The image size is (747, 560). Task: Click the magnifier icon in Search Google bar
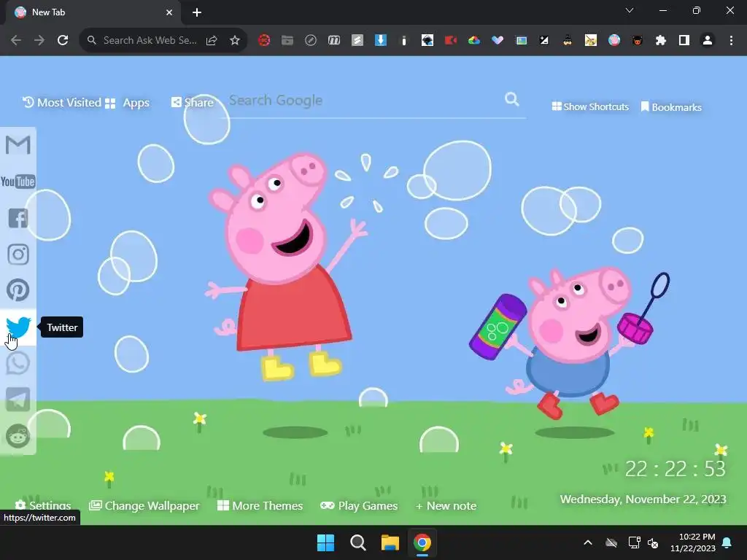click(x=511, y=99)
